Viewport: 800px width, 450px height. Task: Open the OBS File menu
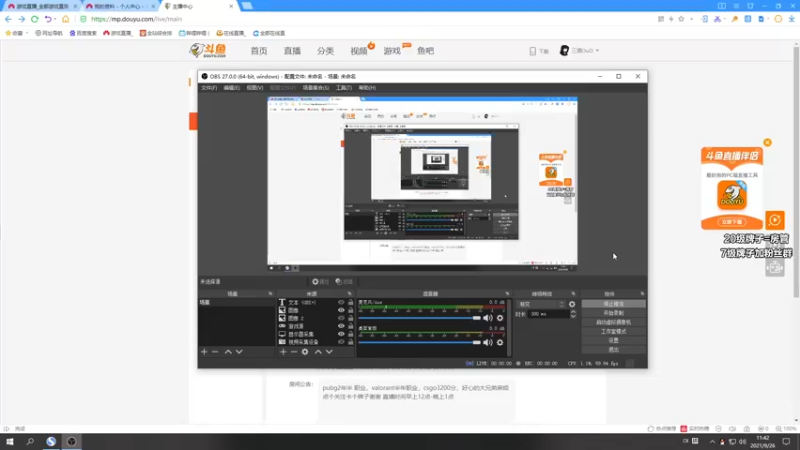[x=209, y=88]
